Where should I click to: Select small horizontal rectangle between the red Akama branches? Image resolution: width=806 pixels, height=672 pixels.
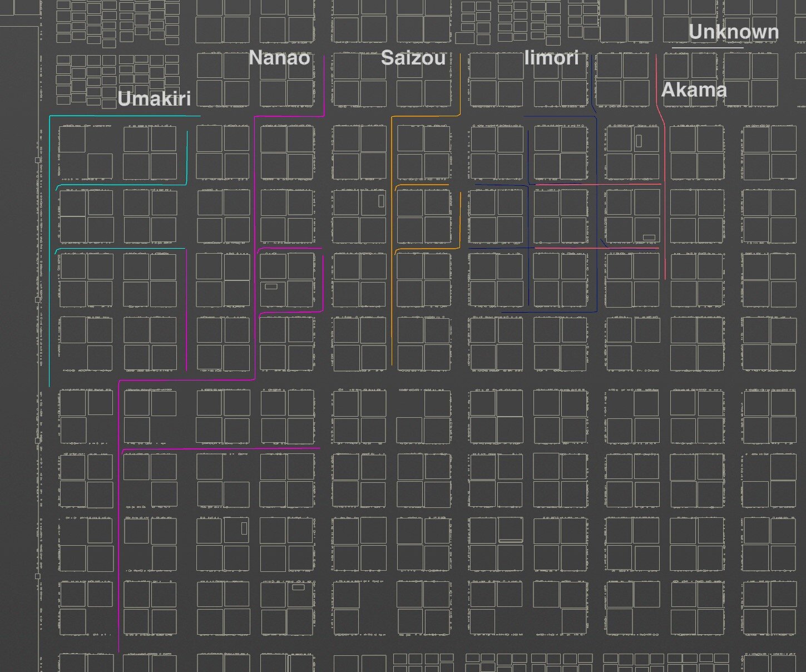[649, 238]
